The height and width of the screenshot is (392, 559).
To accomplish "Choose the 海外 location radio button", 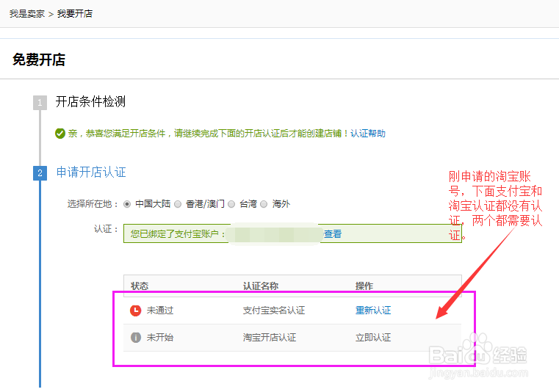I will [264, 204].
